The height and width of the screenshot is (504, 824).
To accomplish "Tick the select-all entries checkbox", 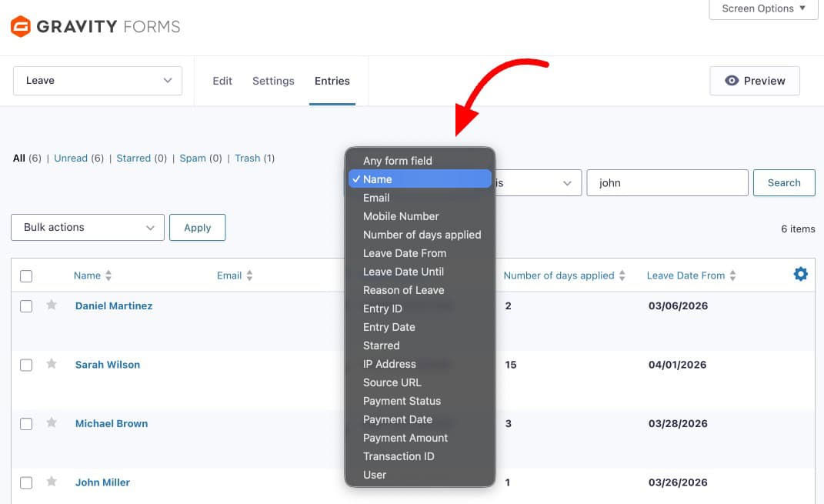I will coord(26,276).
